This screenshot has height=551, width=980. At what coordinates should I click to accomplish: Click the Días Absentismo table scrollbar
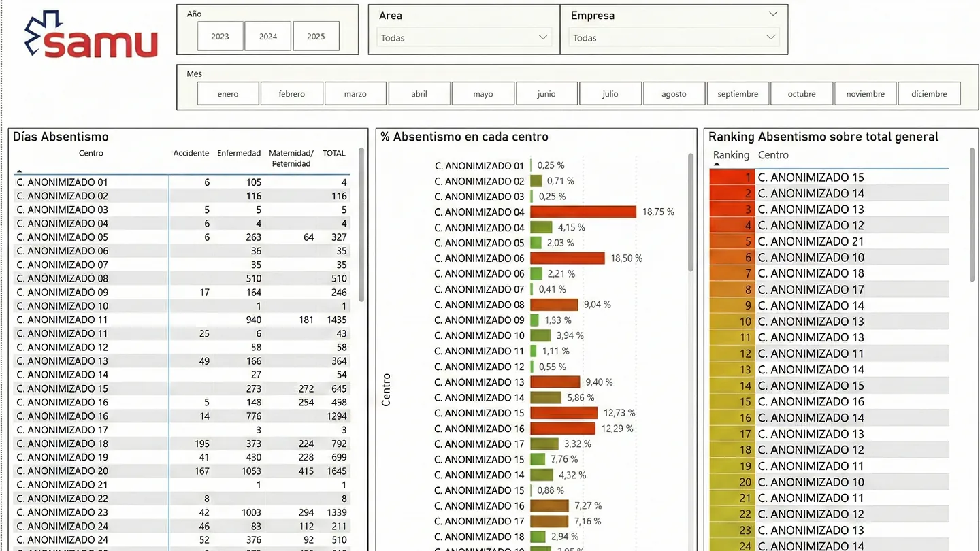[361, 224]
